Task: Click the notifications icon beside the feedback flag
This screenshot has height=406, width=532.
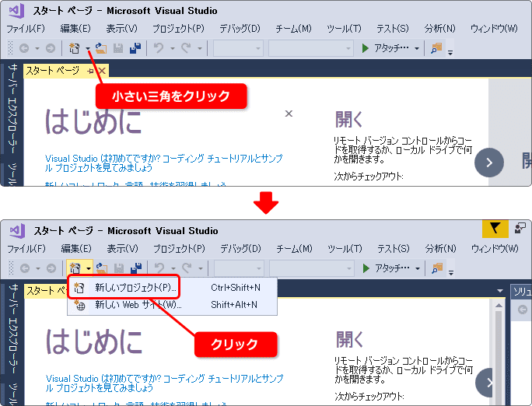Action: tap(520, 228)
